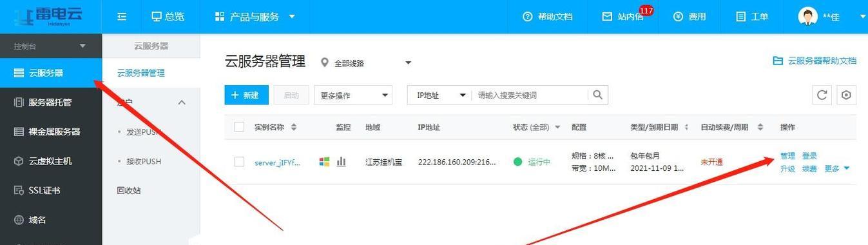
Task: Open the 站内信 inbox
Action: (622, 17)
